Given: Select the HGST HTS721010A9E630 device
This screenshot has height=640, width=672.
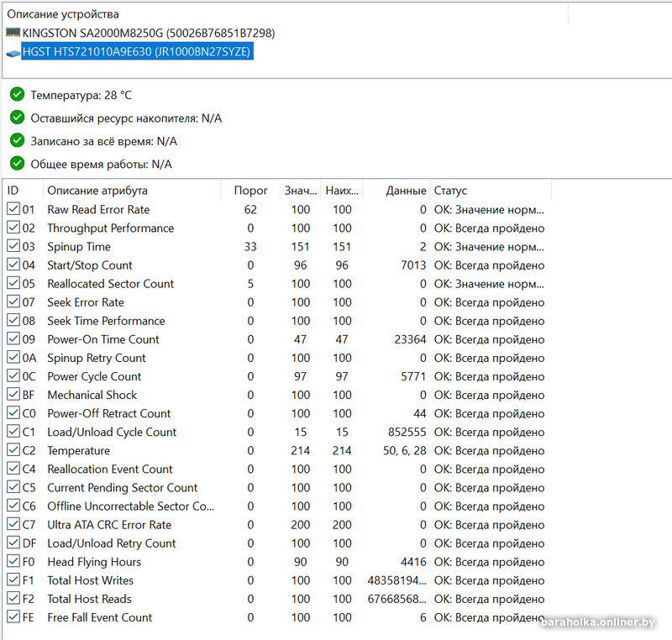Looking at the screenshot, I should [x=136, y=51].
